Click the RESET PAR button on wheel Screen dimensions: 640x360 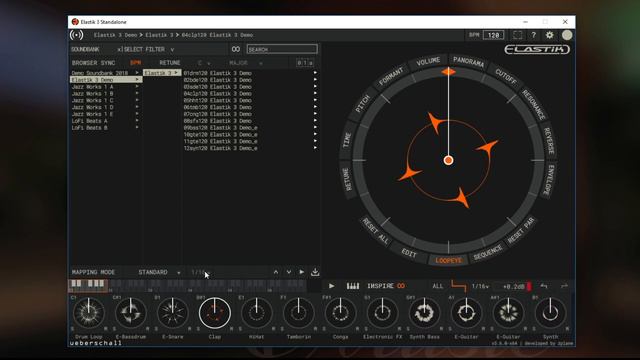tap(521, 230)
